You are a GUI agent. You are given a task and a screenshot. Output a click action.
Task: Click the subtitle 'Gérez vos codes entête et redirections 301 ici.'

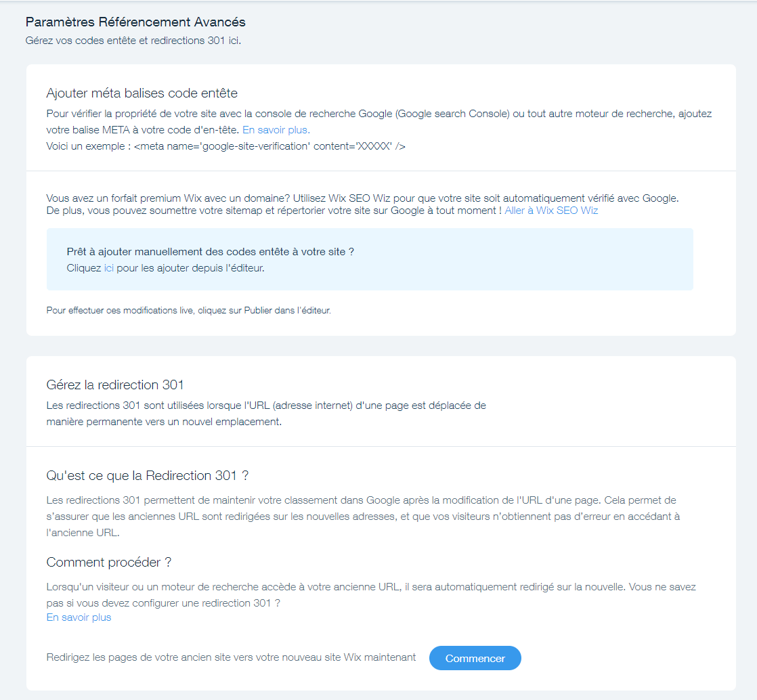coord(133,41)
